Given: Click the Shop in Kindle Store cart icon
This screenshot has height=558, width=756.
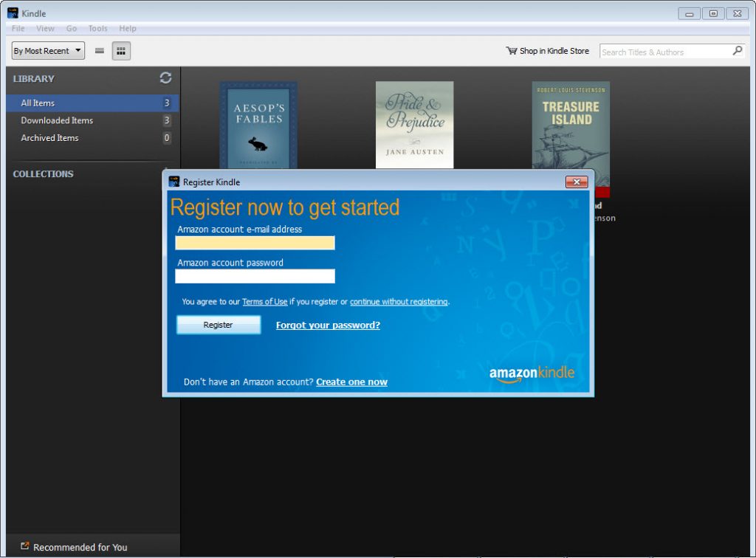Looking at the screenshot, I should click(511, 51).
